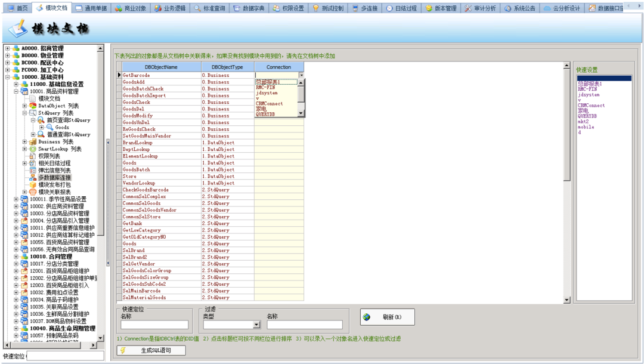Screen dimensions: 644x364
Task: Choose CRMConnect in the open Connection dropdown list
Action: (270, 103)
